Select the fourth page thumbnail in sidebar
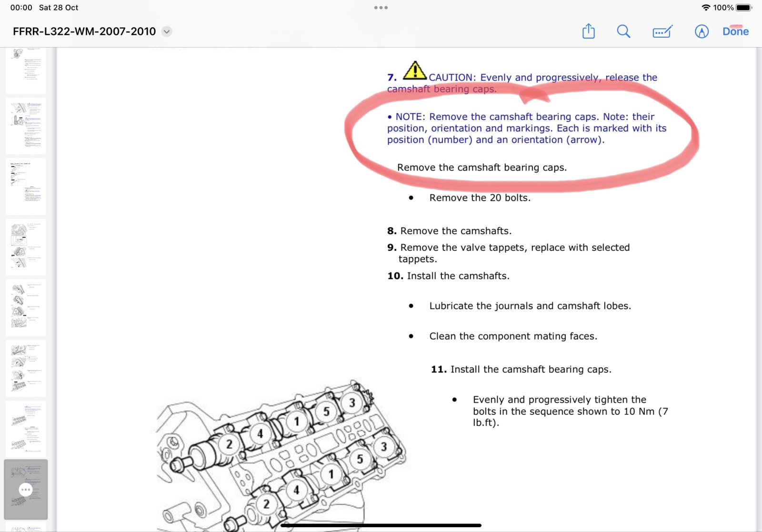 pyautogui.click(x=26, y=247)
